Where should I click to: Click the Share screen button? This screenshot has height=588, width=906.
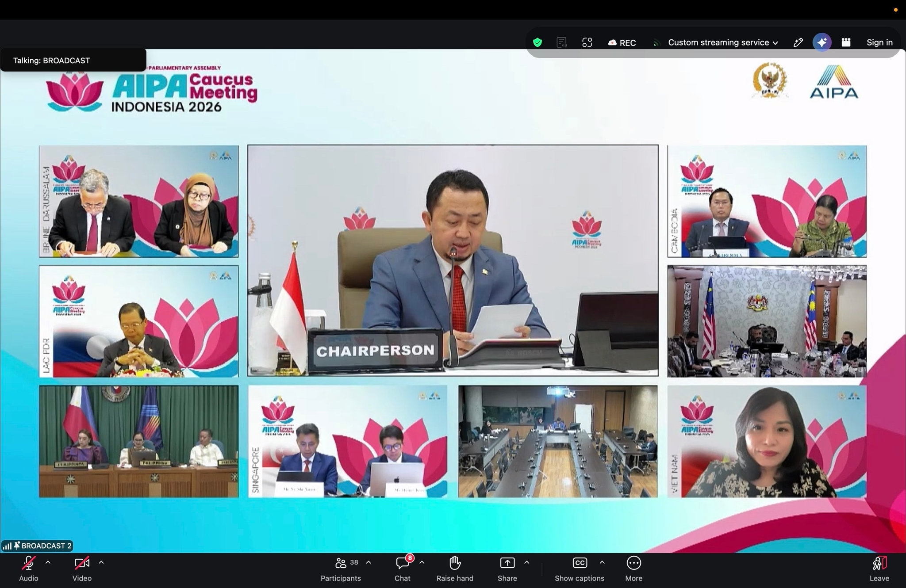click(507, 569)
